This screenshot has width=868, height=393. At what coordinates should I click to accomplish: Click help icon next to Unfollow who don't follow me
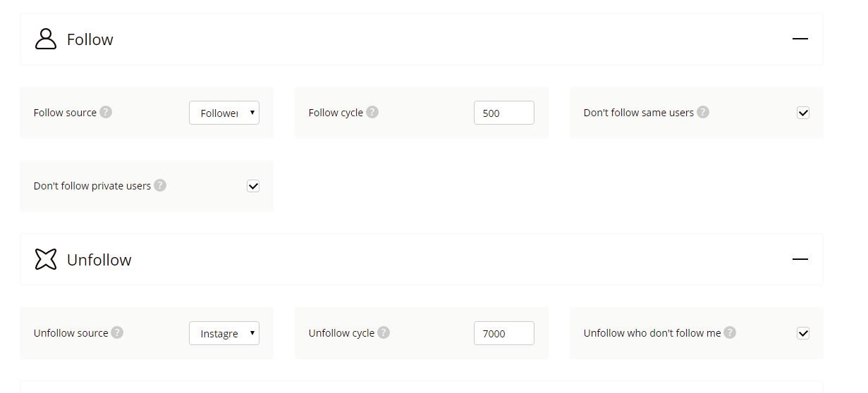[x=730, y=332]
